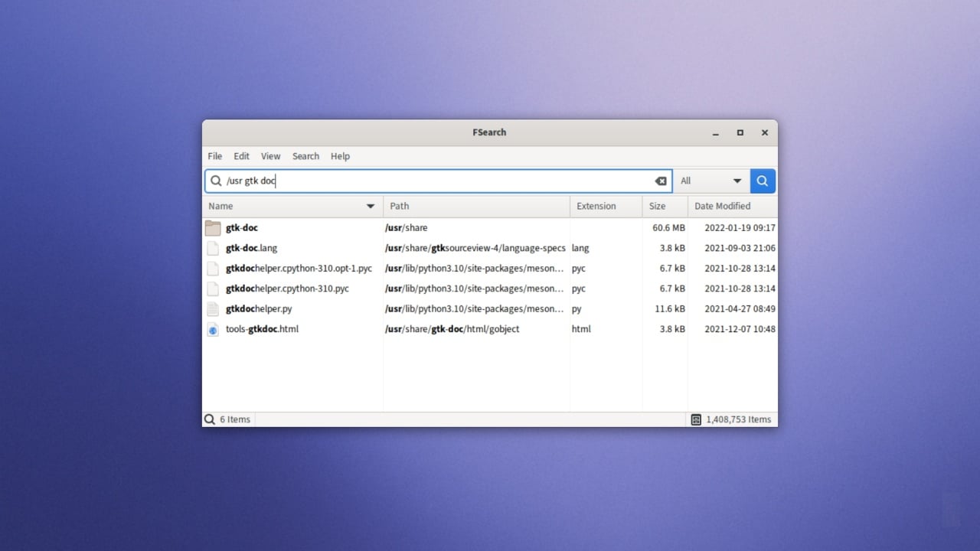Sort by Date Modified column header

(733, 206)
